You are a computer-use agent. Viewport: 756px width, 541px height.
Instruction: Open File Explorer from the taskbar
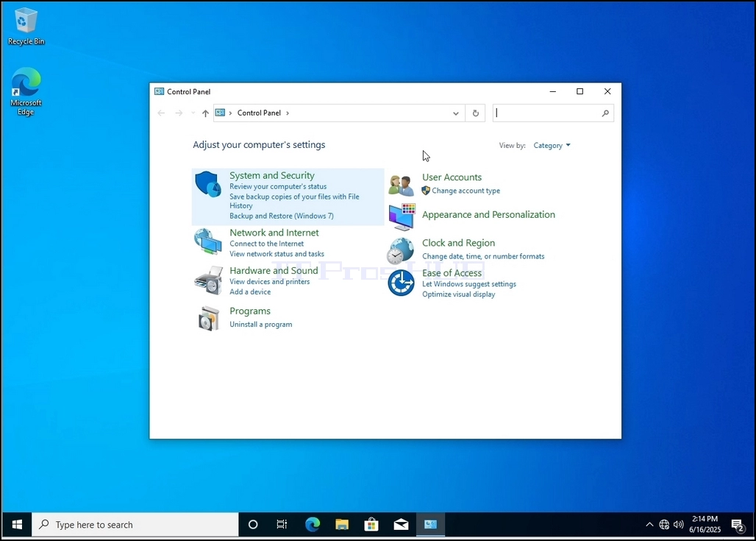point(342,525)
